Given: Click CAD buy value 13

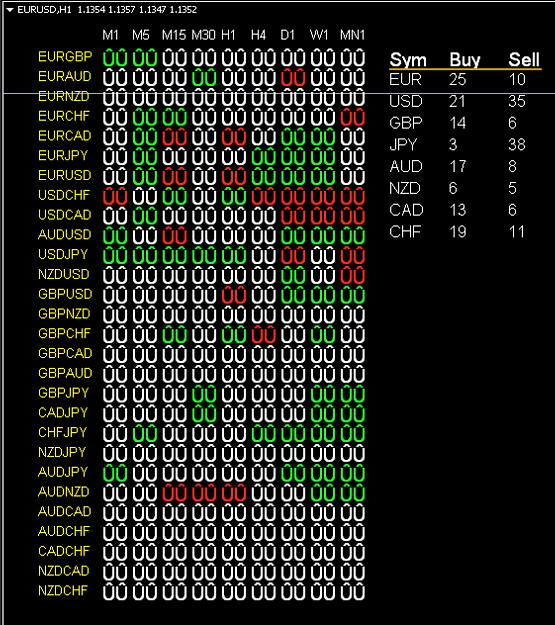Looking at the screenshot, I should (x=458, y=210).
